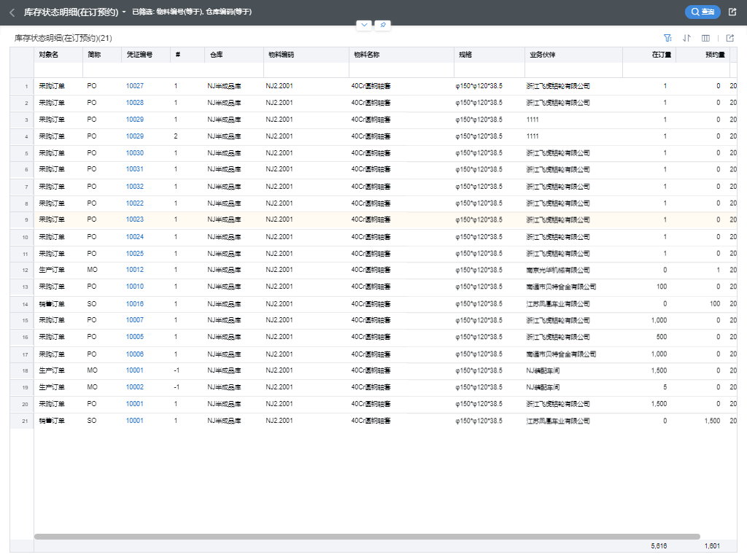
Task: Click the 规格 column header
Action: point(489,55)
